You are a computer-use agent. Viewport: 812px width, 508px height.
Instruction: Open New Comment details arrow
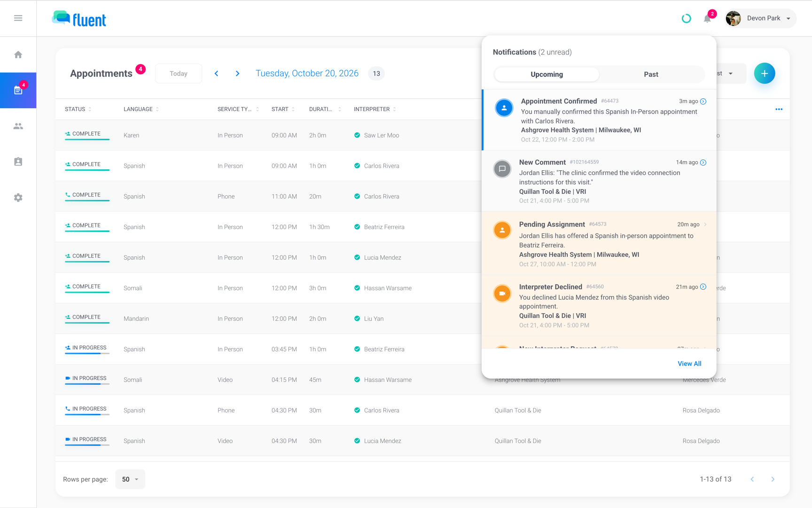[x=703, y=163]
